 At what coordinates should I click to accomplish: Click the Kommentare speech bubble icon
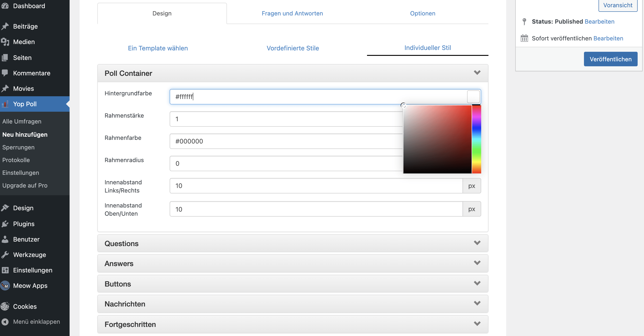click(x=5, y=73)
